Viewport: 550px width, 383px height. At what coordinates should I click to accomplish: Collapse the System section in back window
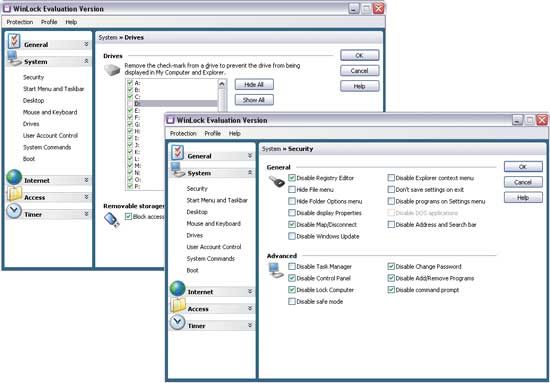coord(86,61)
